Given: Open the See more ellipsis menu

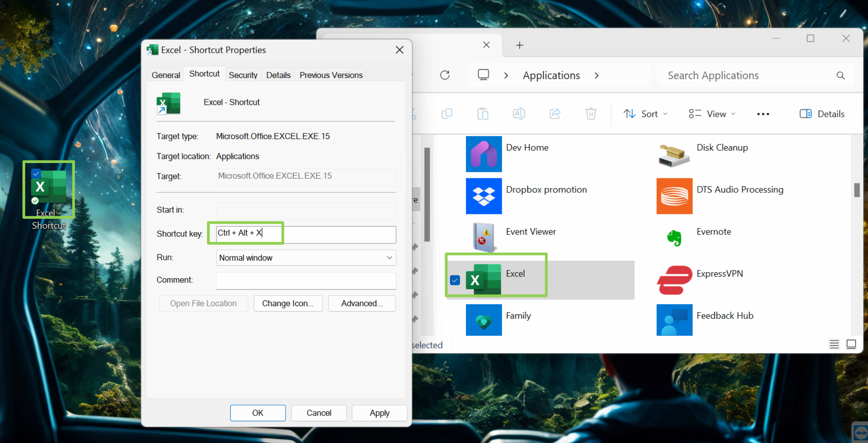Looking at the screenshot, I should 763,114.
